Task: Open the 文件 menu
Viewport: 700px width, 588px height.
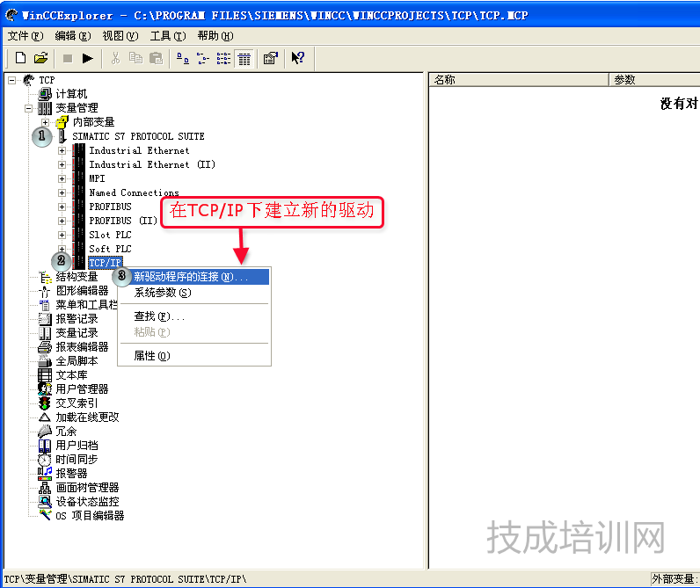Action: pos(25,36)
